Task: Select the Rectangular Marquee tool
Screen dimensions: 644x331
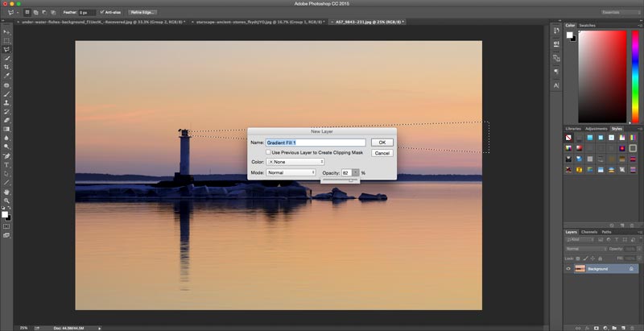Action: (x=6, y=41)
